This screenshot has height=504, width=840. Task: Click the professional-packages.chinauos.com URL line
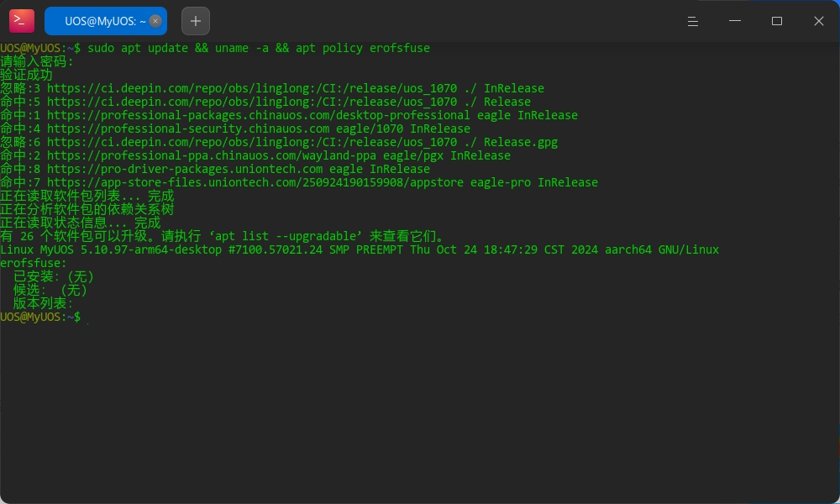[289, 115]
